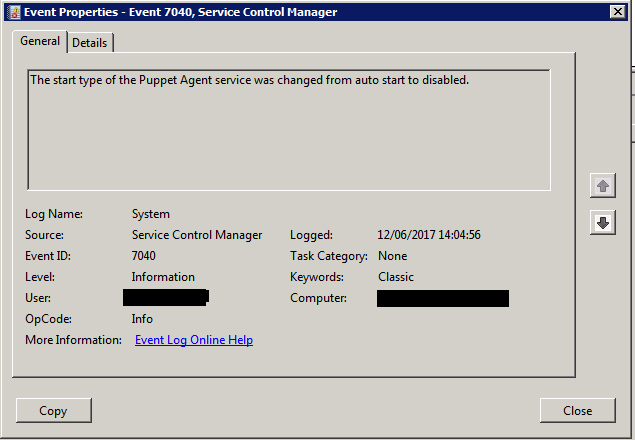Click the Log Name value "System"

tap(151, 214)
